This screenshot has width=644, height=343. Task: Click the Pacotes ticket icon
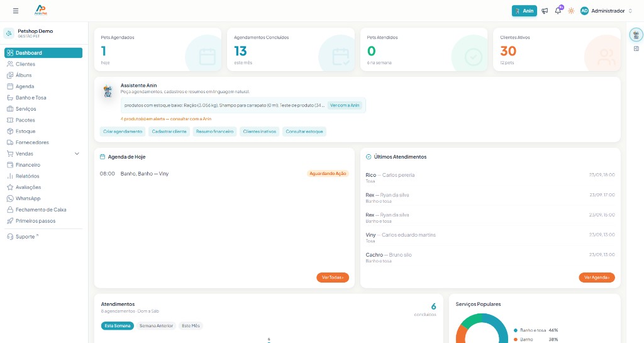coord(10,120)
